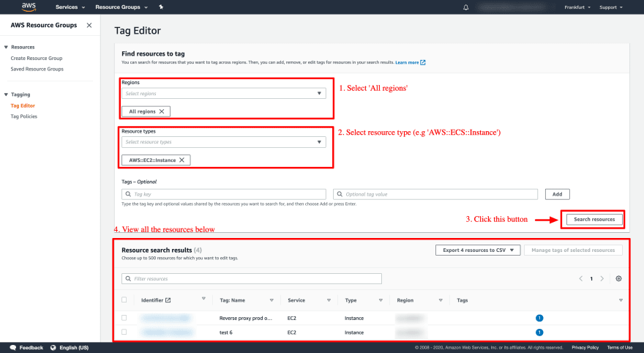Sort by Tag: Name column arrow

point(272,300)
